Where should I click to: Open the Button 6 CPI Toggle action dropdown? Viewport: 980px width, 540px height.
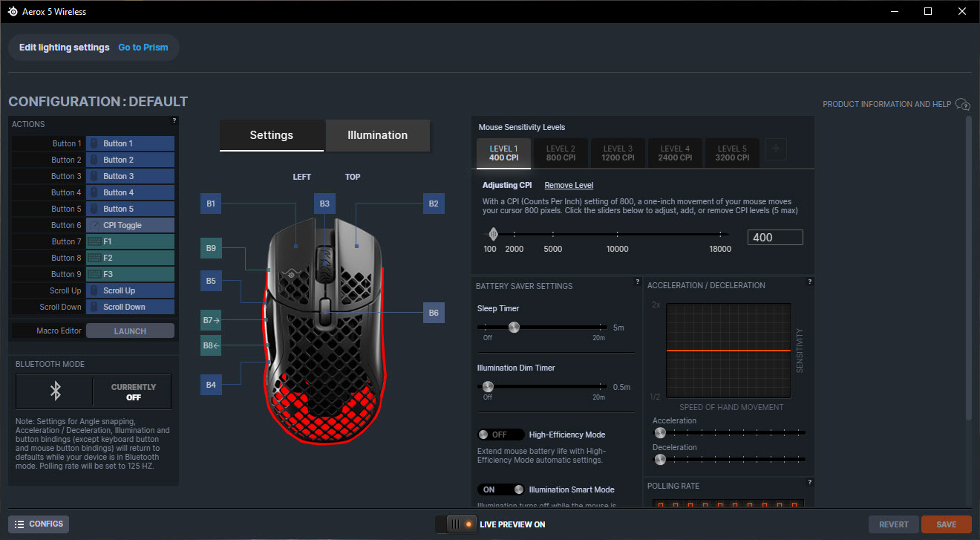(x=130, y=225)
